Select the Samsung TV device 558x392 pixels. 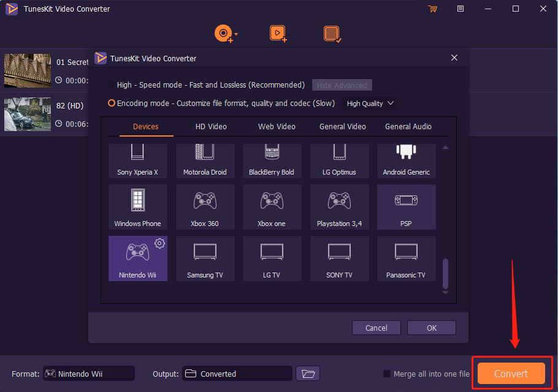pos(205,258)
